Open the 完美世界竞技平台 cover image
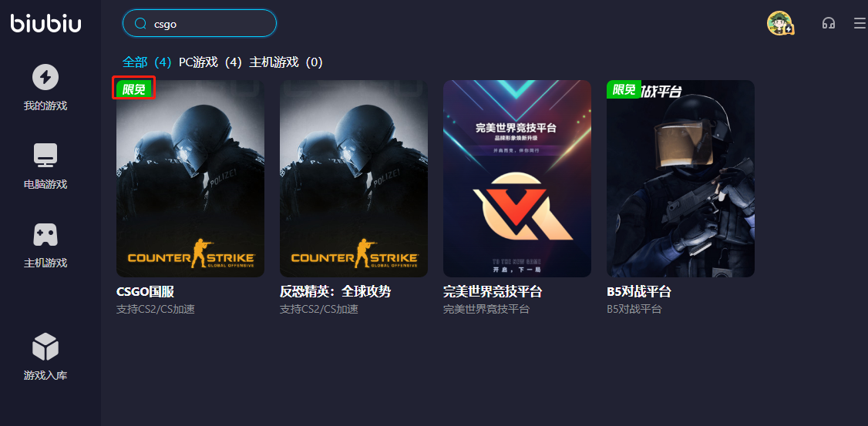The image size is (868, 426). pos(517,179)
